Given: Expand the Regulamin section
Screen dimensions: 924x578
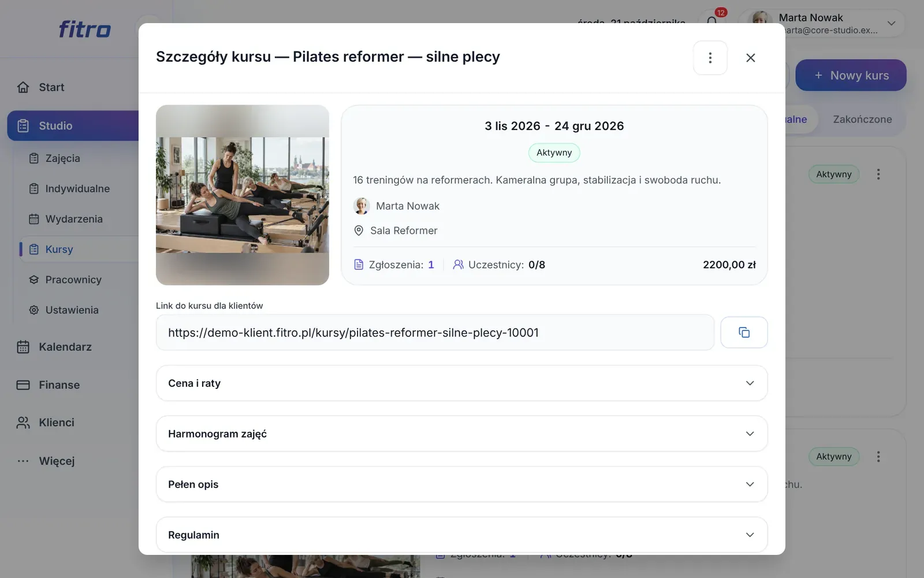Looking at the screenshot, I should point(461,535).
